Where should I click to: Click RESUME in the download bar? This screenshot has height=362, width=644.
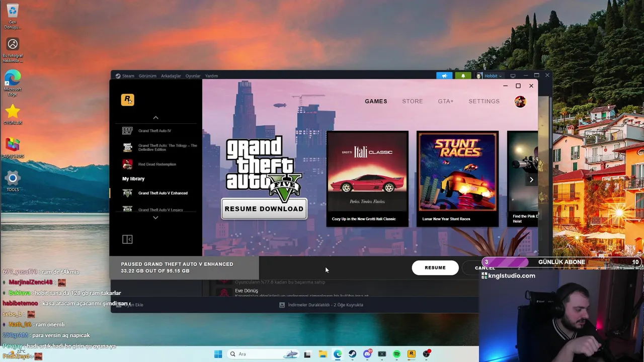point(435,268)
